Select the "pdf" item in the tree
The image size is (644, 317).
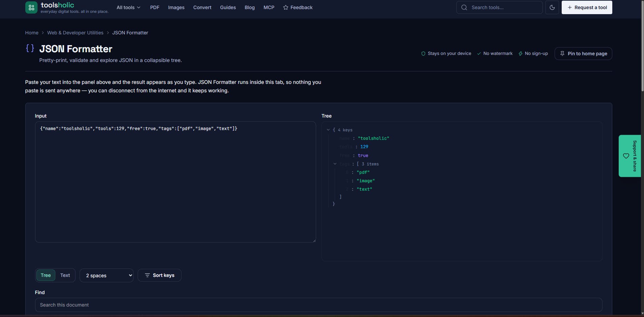tap(363, 172)
